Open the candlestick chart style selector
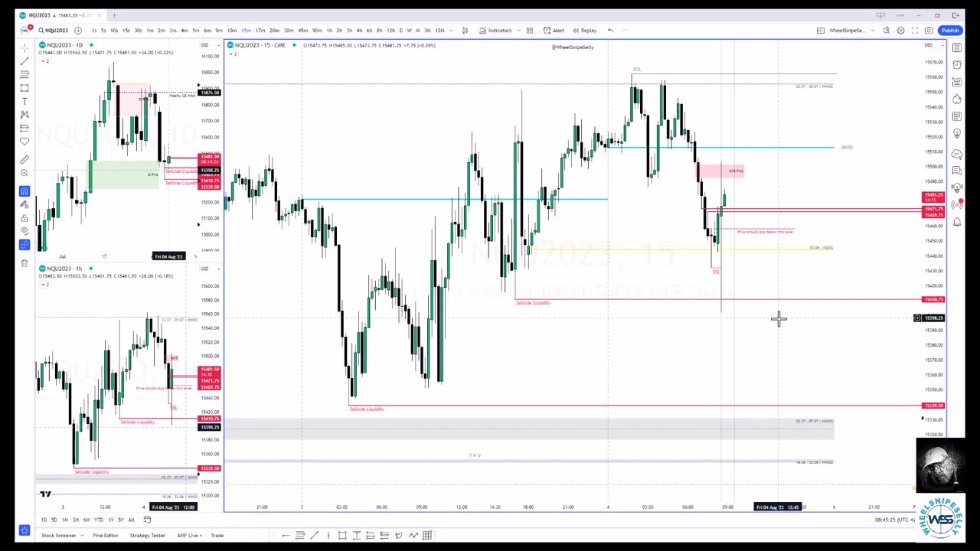980x551 pixels. 465,31
